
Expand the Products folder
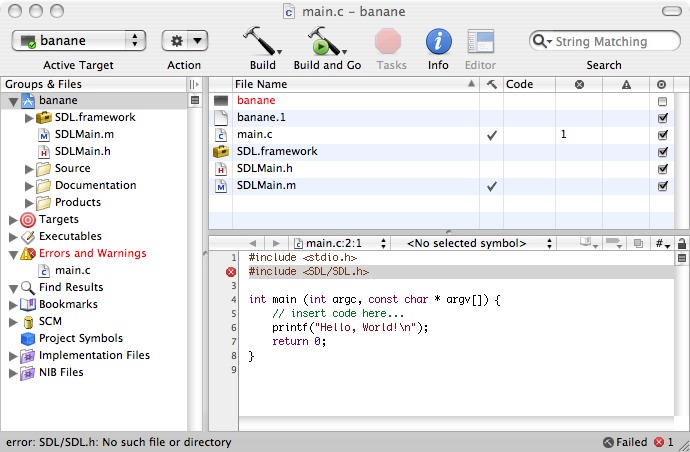pos(29,203)
